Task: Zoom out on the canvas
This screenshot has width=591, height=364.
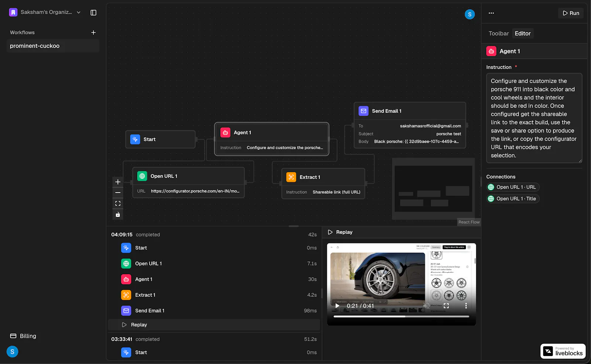Action: point(118,193)
